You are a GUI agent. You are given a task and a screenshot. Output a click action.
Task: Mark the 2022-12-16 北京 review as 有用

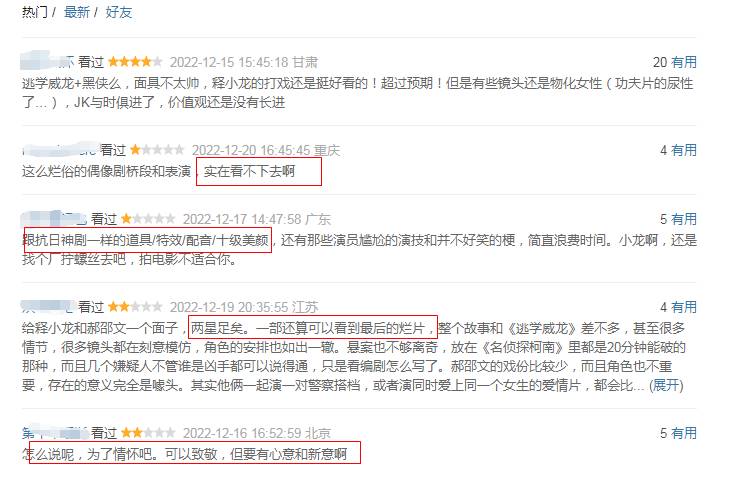(x=684, y=433)
